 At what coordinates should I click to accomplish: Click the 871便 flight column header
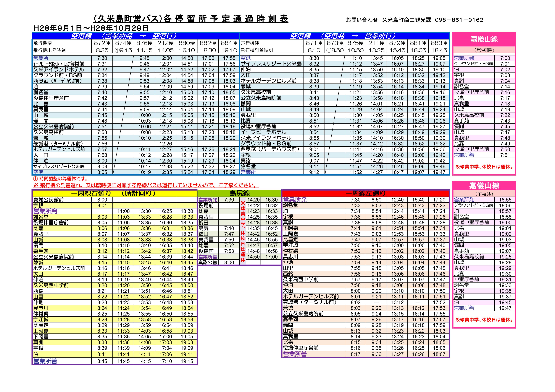click(314, 43)
